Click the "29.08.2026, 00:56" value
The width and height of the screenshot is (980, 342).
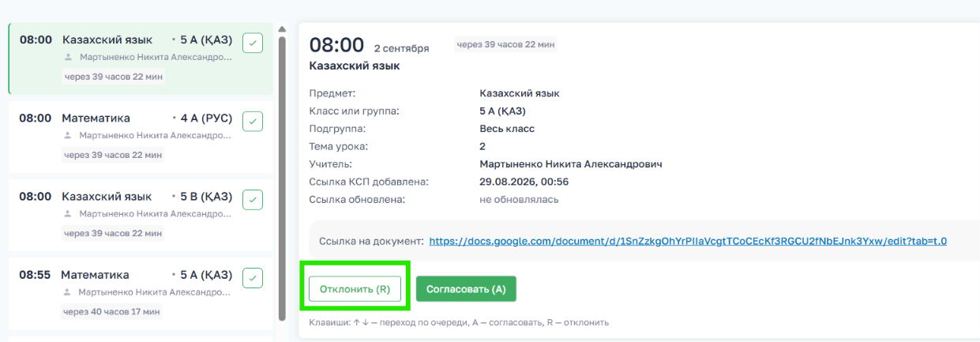[x=524, y=182]
